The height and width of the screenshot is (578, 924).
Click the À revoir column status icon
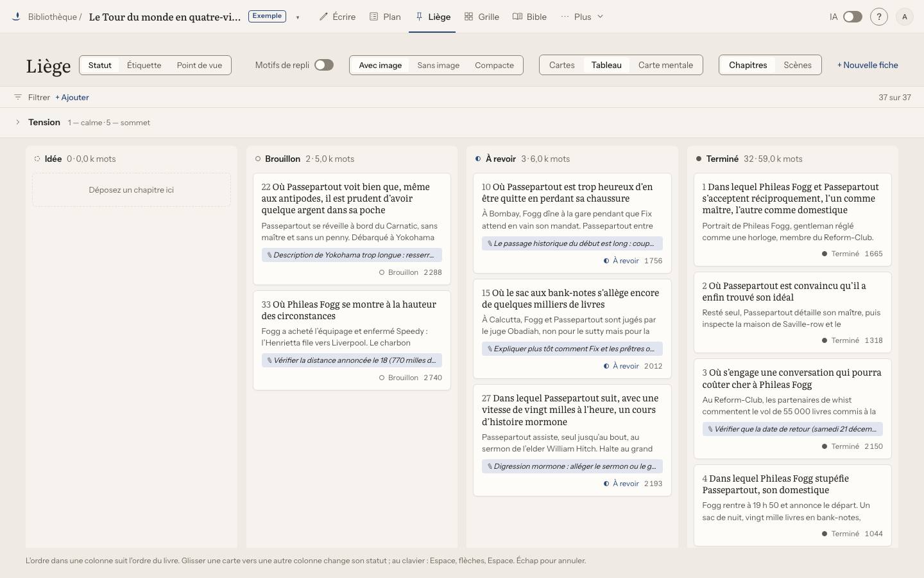478,159
